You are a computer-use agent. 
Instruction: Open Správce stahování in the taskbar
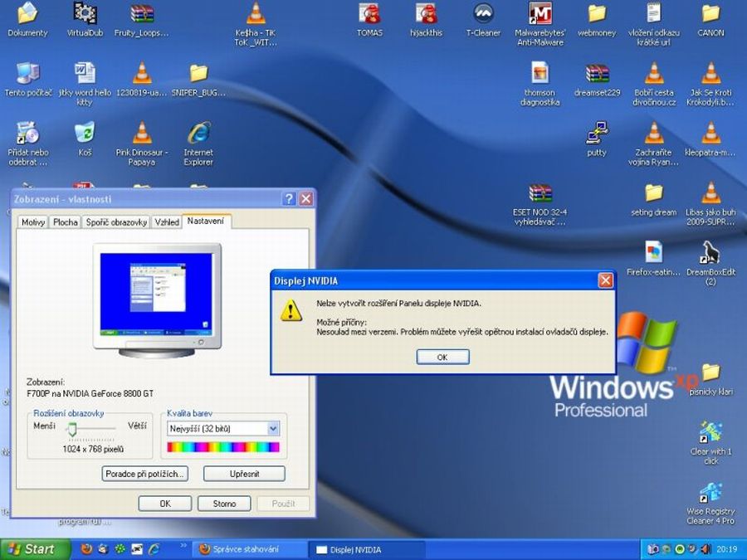249,549
